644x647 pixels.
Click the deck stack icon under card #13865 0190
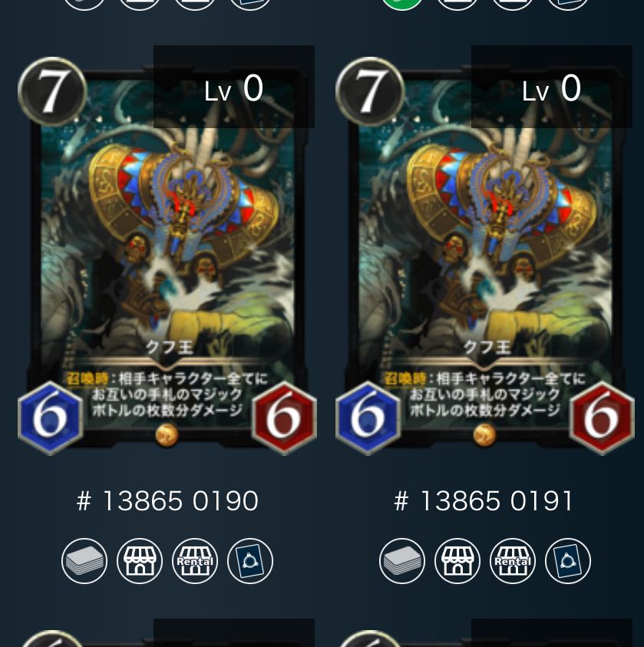pyautogui.click(x=84, y=561)
